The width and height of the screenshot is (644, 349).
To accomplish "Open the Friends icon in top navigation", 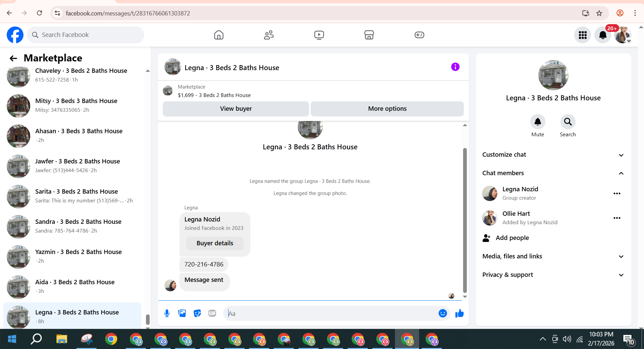I will [269, 35].
